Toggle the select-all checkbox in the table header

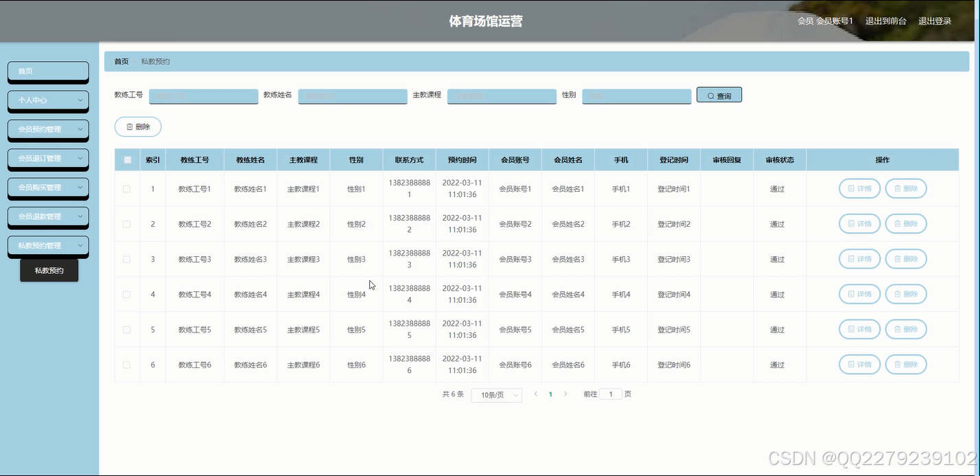(x=127, y=159)
